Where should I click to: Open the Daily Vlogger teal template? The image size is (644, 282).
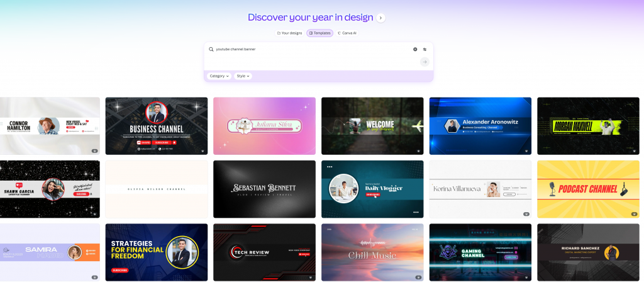(372, 189)
